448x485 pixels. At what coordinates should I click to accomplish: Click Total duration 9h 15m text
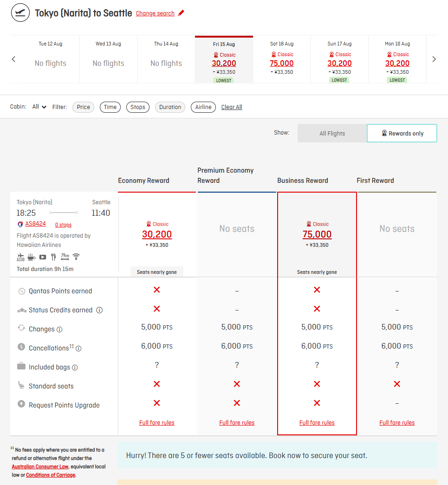coord(45,269)
